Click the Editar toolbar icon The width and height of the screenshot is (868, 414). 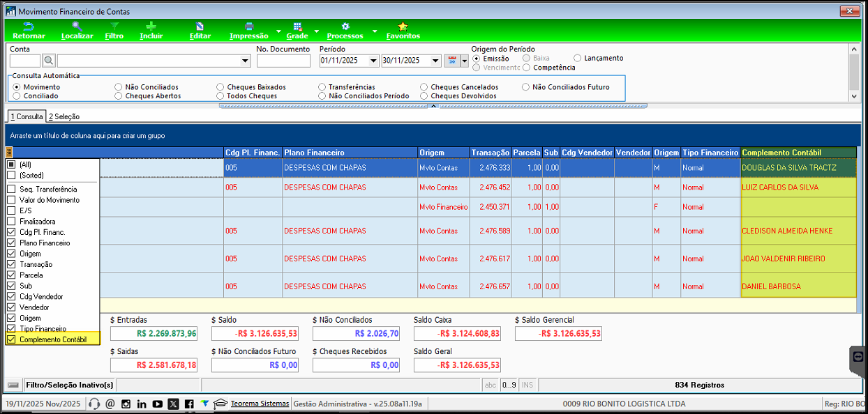[x=200, y=26]
